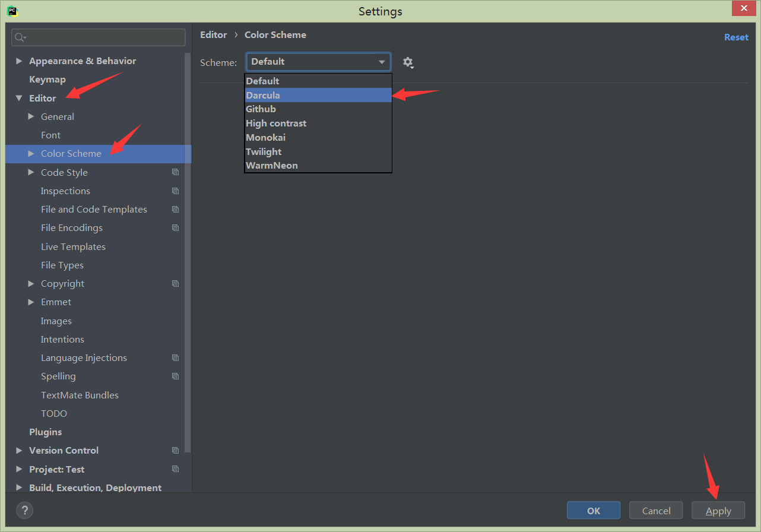This screenshot has width=761, height=532.
Task: Expand the Appearance & Behavior section
Action: point(19,61)
